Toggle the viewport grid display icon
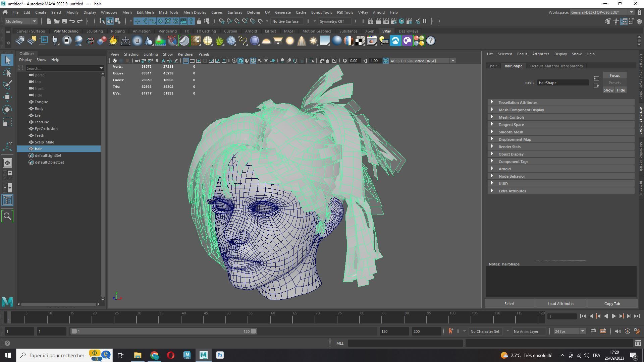The width and height of the screenshot is (644, 362). [x=185, y=61]
